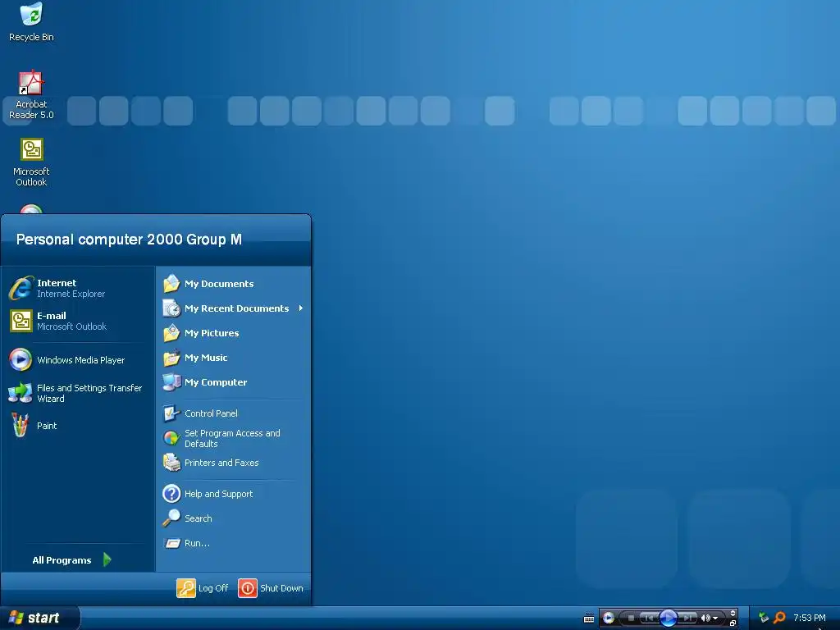Screen dimensions: 840x630
Task: Open Help and Support
Action: (x=233, y=494)
